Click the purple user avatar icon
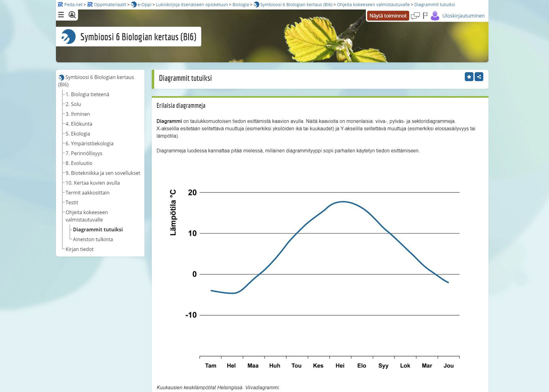The height and width of the screenshot is (392, 549). tap(435, 16)
